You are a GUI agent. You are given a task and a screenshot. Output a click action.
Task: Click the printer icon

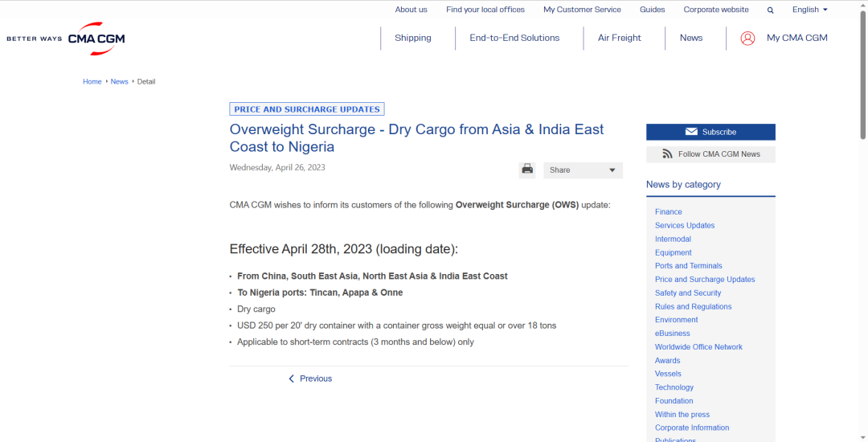[527, 169]
